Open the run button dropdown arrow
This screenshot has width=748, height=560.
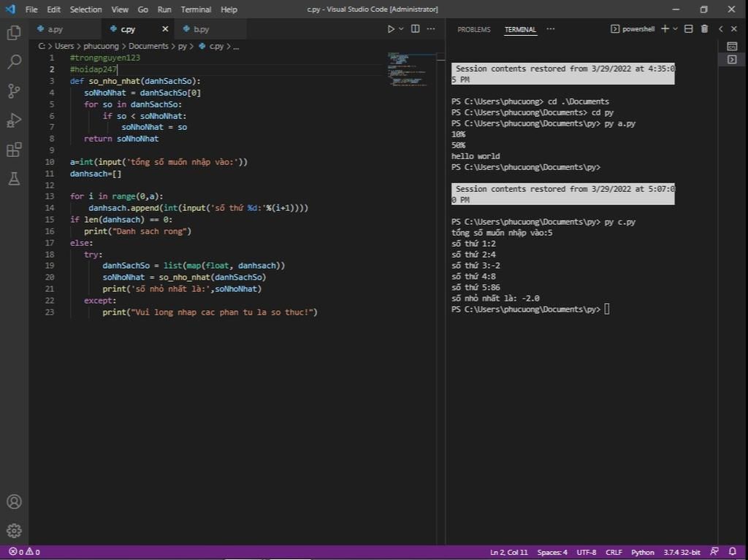coord(401,29)
